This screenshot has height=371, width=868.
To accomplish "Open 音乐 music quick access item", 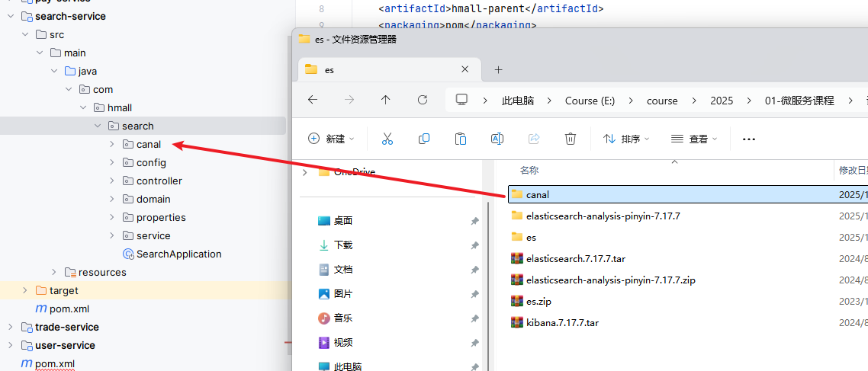I will (x=343, y=318).
